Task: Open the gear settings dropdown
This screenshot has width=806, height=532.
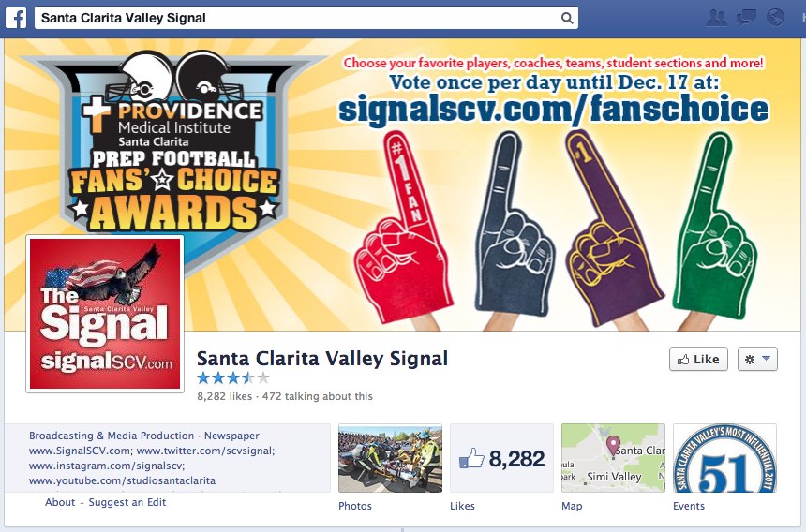Action: [757, 359]
